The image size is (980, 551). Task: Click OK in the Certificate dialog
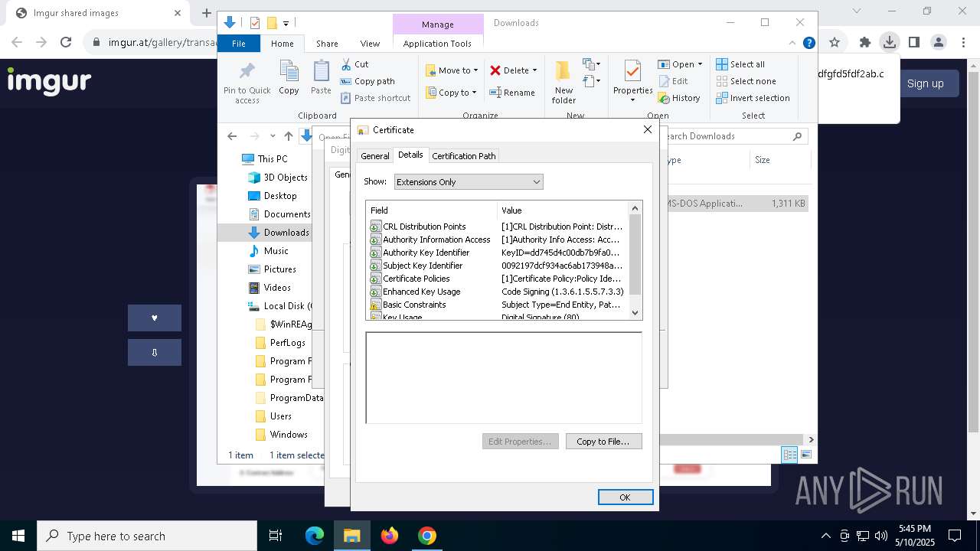click(x=626, y=497)
